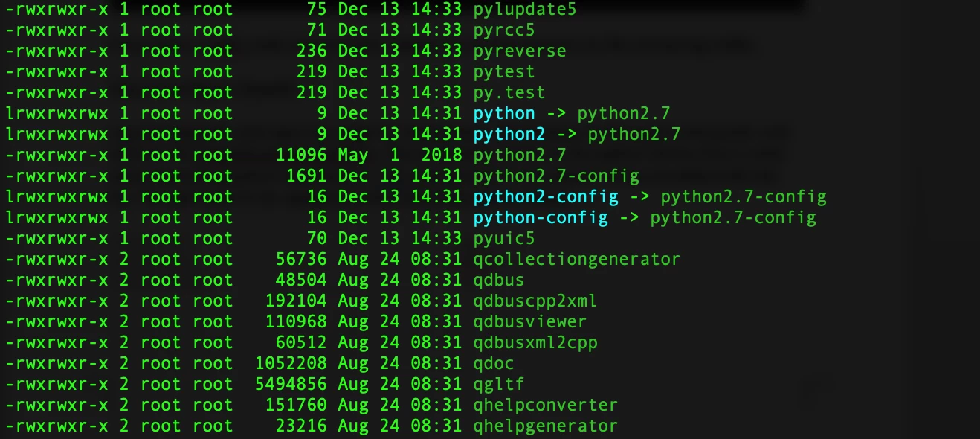Click the pylupdate5 file name
This screenshot has width=980, height=439.
(524, 10)
